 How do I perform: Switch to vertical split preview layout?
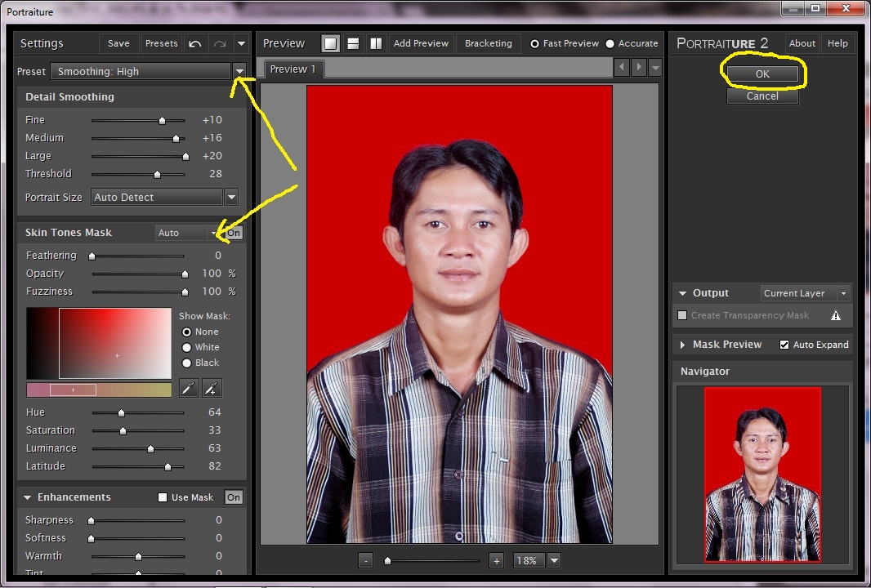376,43
